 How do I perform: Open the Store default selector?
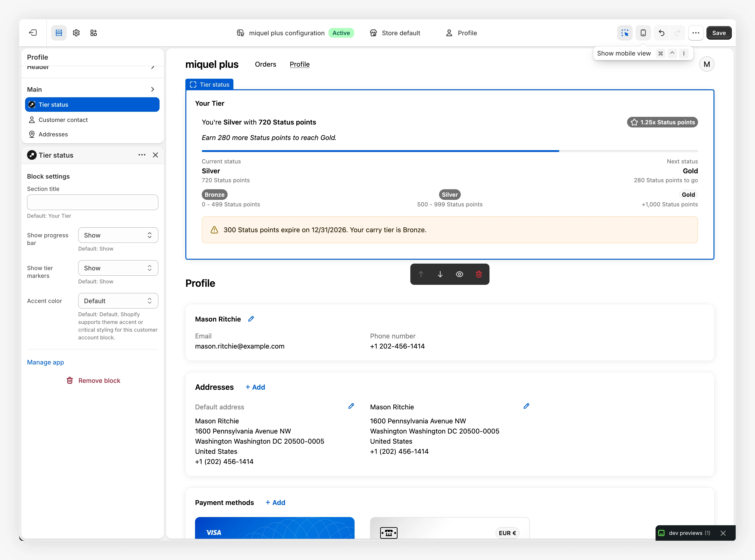[x=395, y=33]
